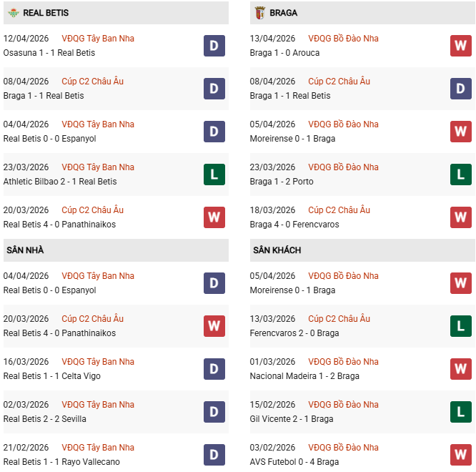
Task: Click the Nacional Madeira 1 - 2 Braga result
Action: (x=304, y=376)
